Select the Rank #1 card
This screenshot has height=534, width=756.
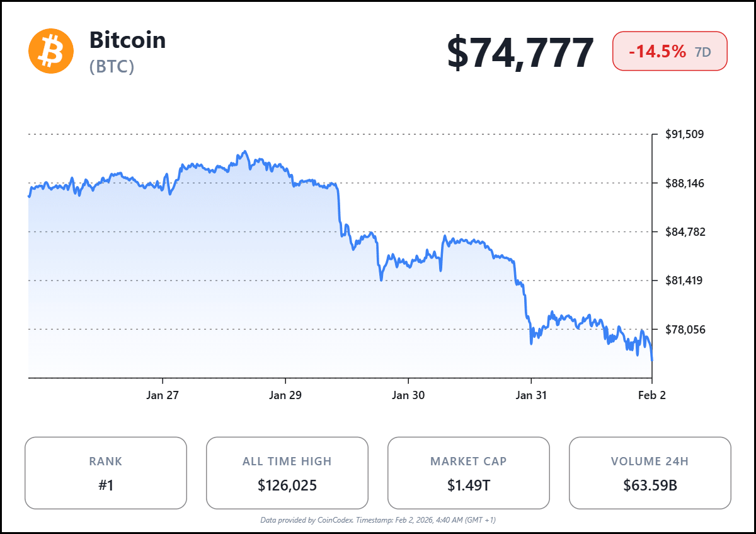[x=106, y=473]
